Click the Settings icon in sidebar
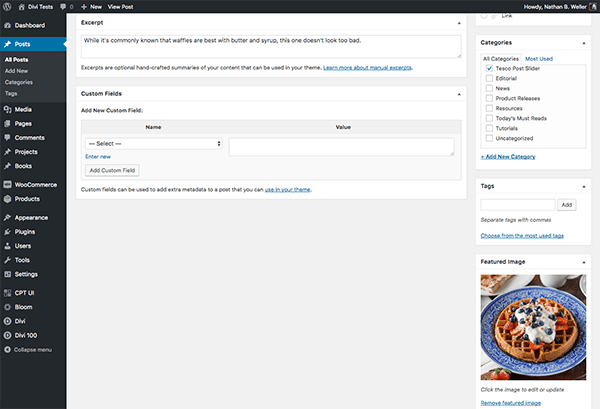The width and height of the screenshot is (600, 409). point(8,273)
